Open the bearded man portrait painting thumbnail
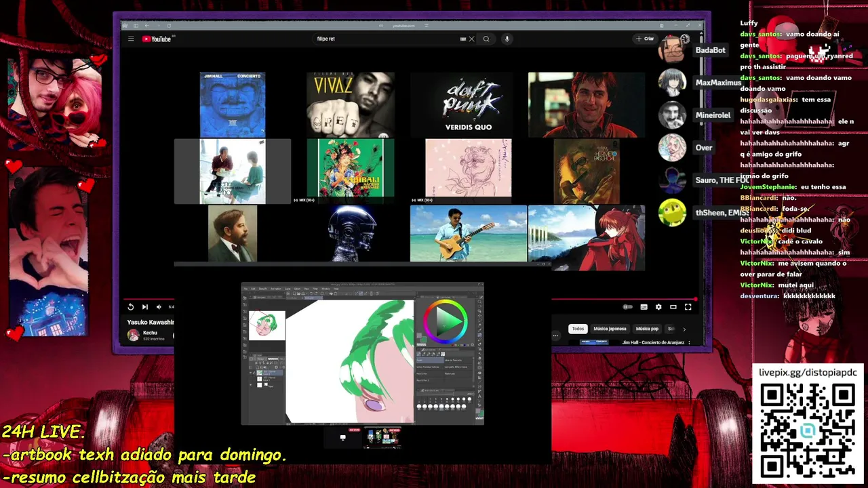The height and width of the screenshot is (488, 868). (x=233, y=234)
